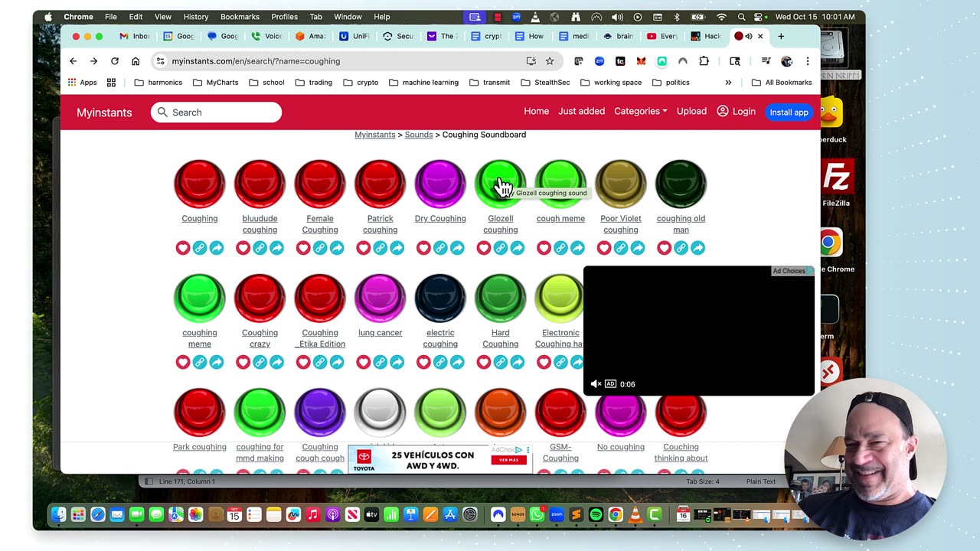Switch to the Inbox Gmail tab
The image size is (980, 551).
coord(136,36)
